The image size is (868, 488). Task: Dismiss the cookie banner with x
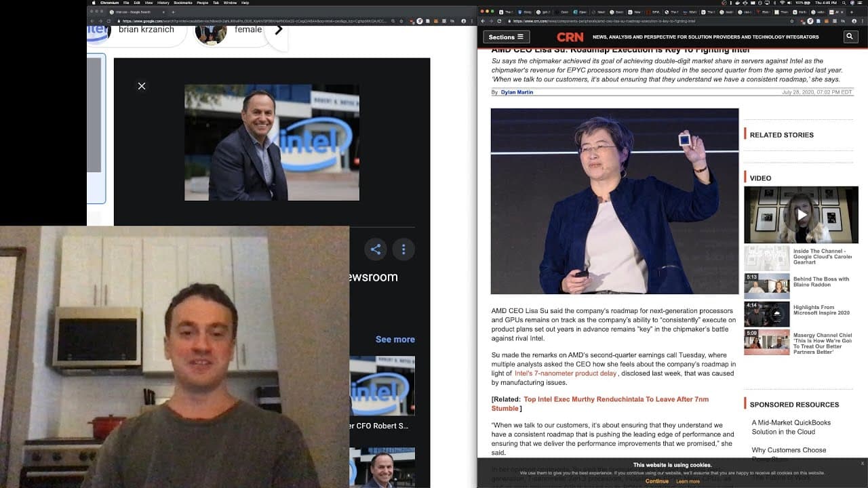coord(863,464)
